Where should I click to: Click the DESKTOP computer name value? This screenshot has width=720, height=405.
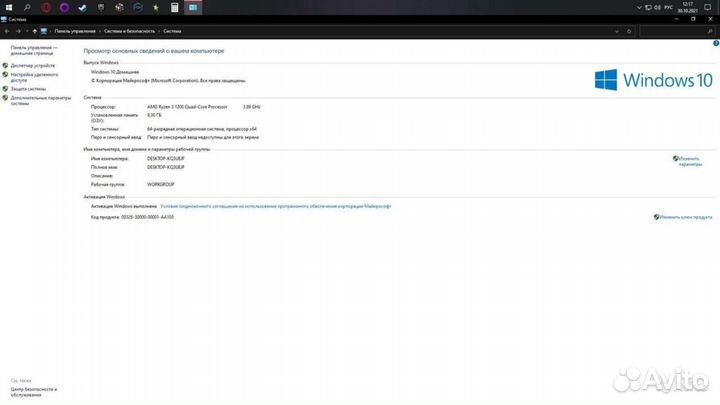point(165,159)
